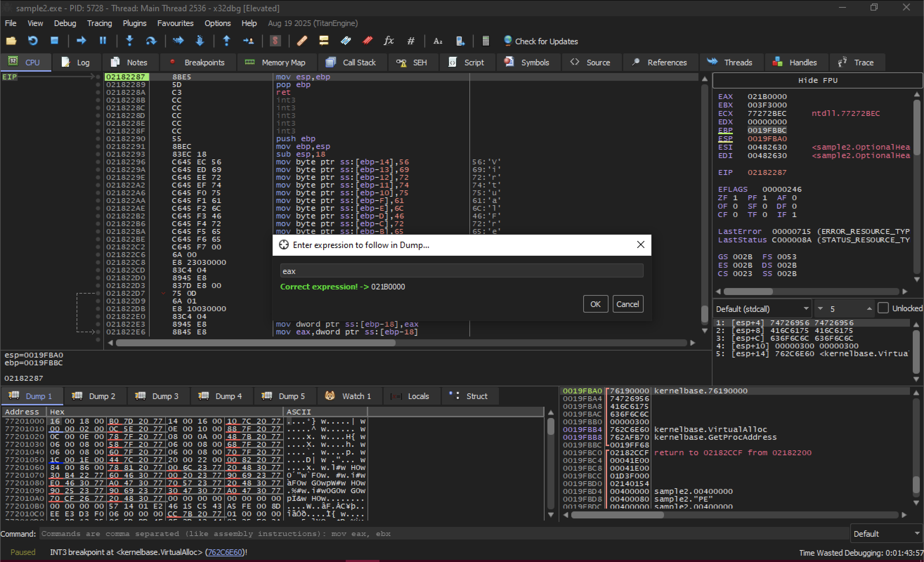
Task: Run the program with the arrow icon
Action: click(x=81, y=41)
